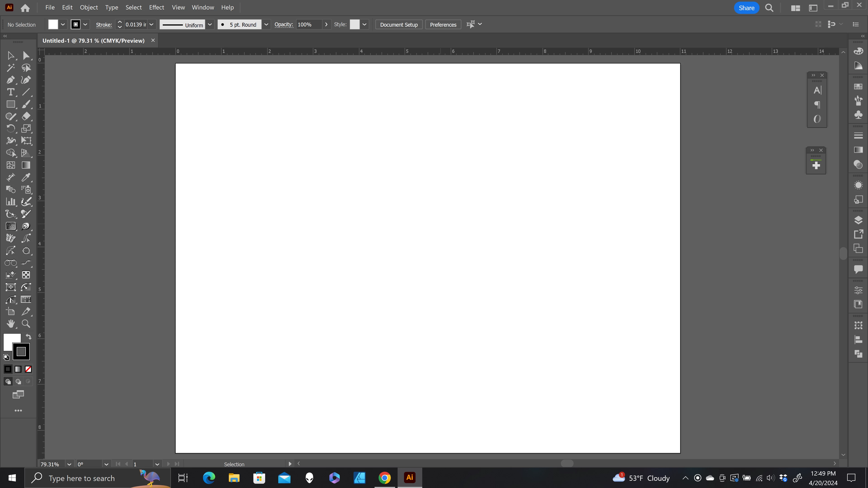Open the Layers panel icon

(858, 220)
